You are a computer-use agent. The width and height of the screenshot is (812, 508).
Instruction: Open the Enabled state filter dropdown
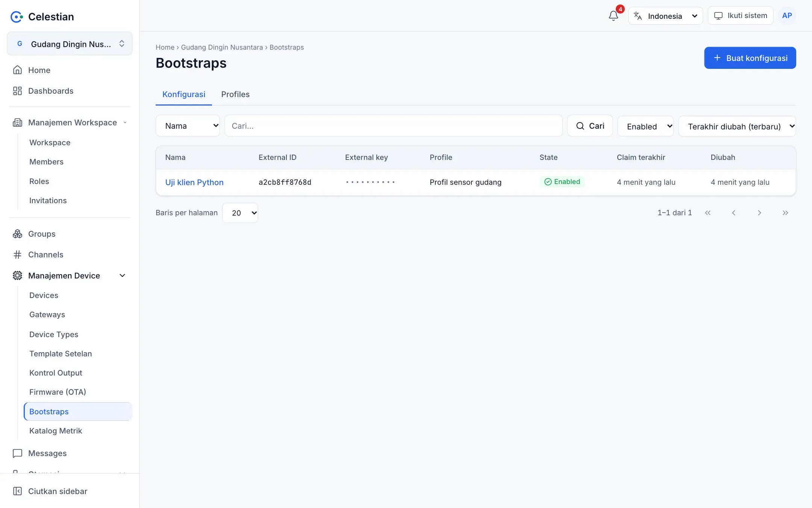[645, 126]
